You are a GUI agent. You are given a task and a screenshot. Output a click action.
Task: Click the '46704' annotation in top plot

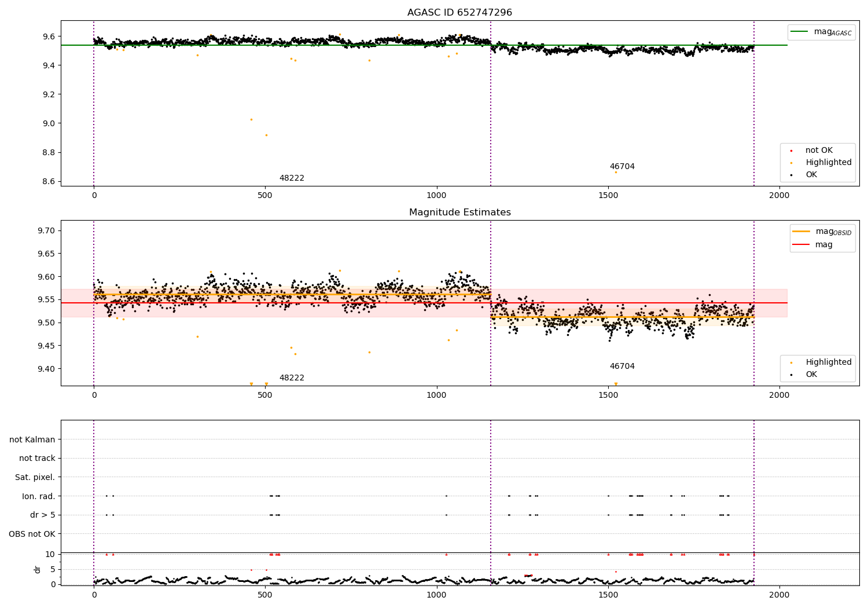point(622,167)
